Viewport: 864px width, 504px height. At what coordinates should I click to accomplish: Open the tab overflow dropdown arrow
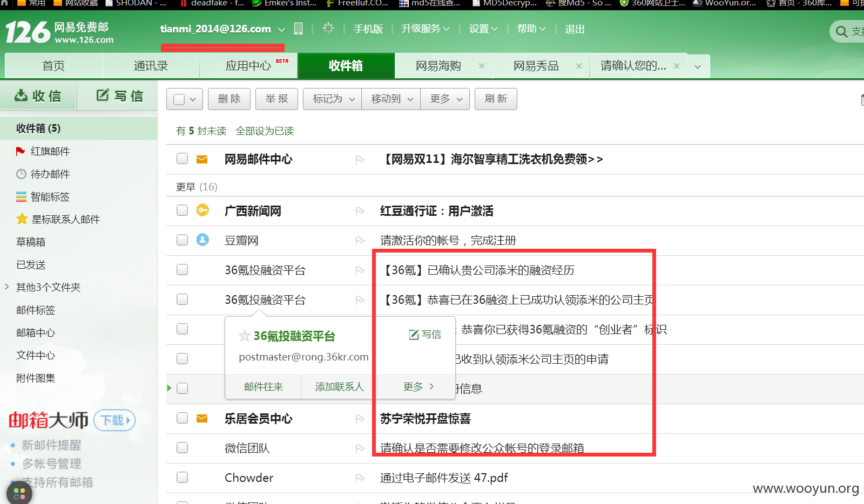point(698,66)
